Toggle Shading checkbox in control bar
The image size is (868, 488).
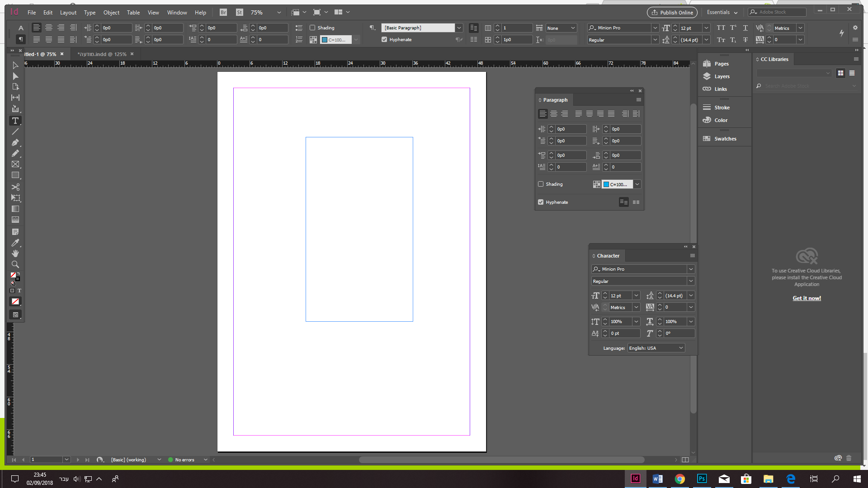point(312,28)
